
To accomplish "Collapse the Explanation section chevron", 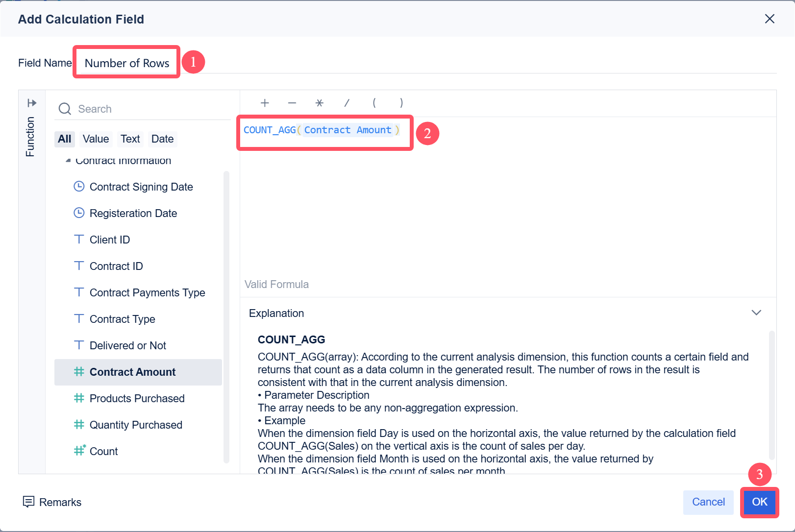I will 756,313.
